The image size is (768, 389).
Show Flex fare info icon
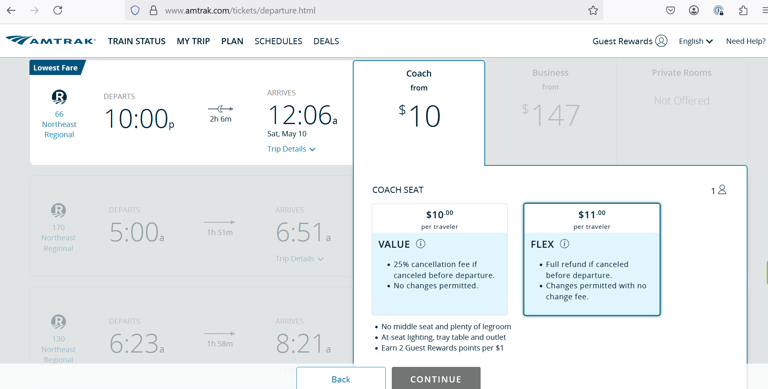[564, 244]
